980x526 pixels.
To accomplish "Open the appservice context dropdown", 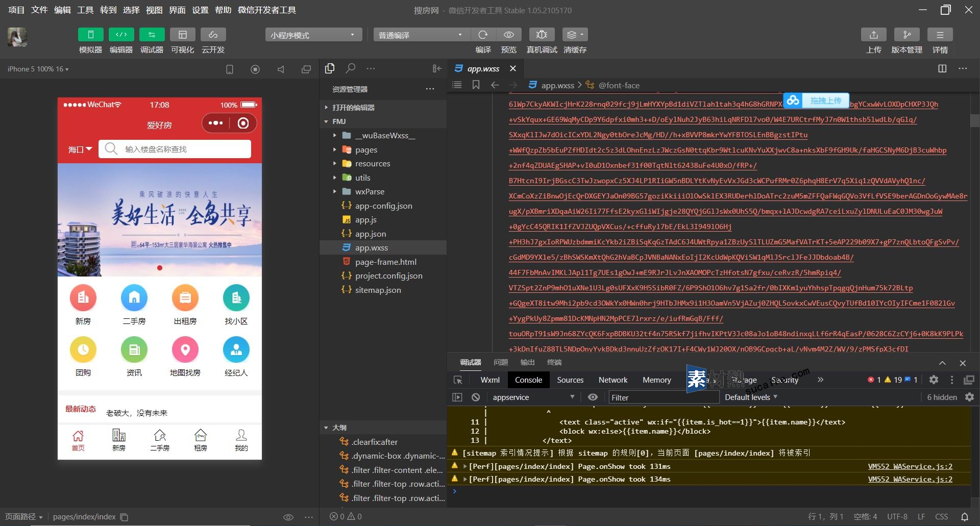I will coord(533,397).
